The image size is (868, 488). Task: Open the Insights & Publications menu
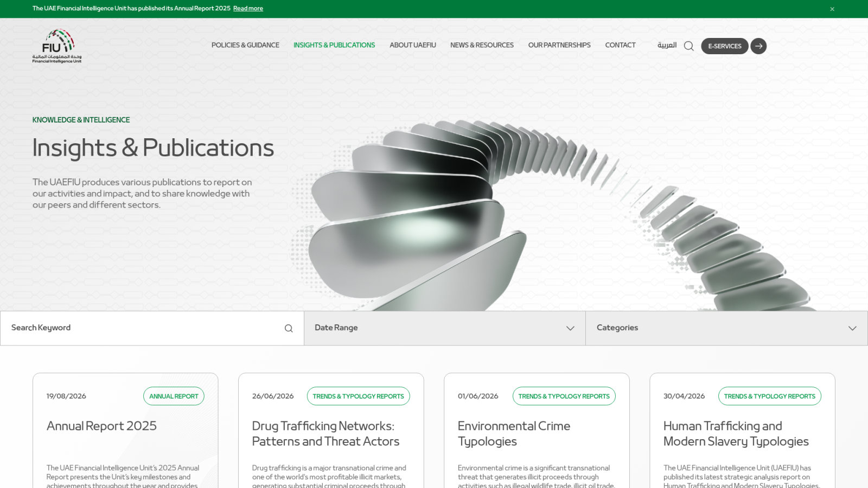coord(334,46)
